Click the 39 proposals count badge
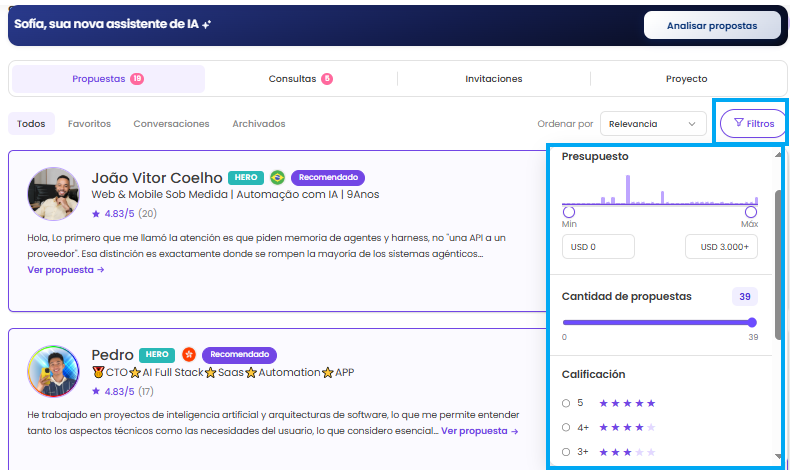Screen dimensions: 790x470 [745, 297]
